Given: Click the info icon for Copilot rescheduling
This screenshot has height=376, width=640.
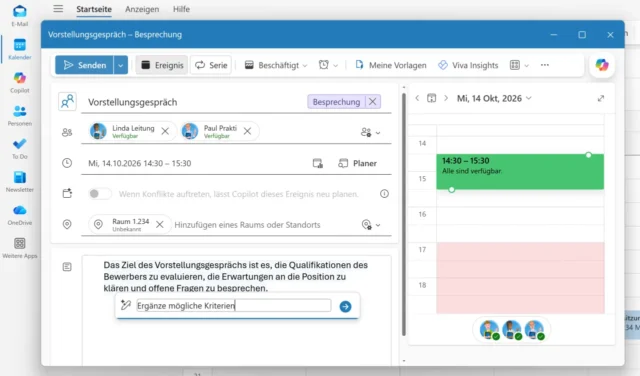Looking at the screenshot, I should [384, 194].
